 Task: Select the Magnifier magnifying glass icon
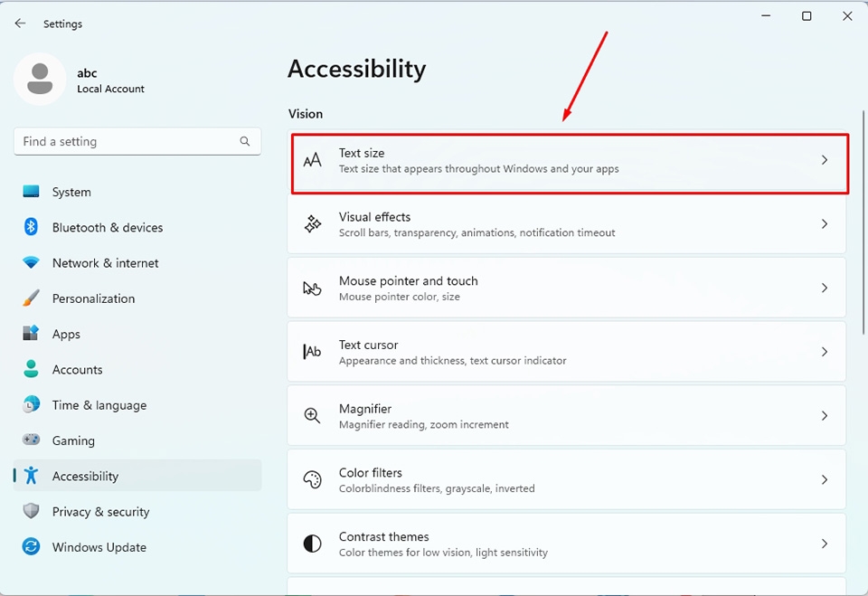pyautogui.click(x=312, y=415)
